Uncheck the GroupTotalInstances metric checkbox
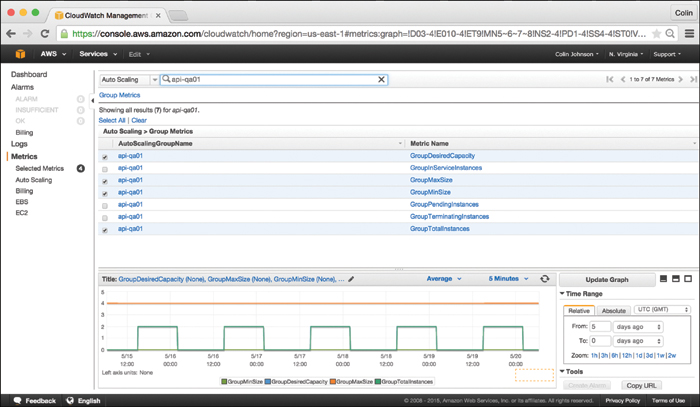 [x=105, y=230]
